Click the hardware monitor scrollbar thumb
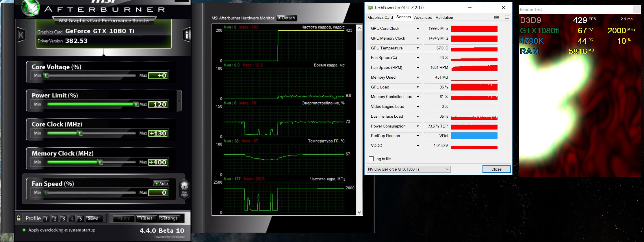 pos(359,40)
